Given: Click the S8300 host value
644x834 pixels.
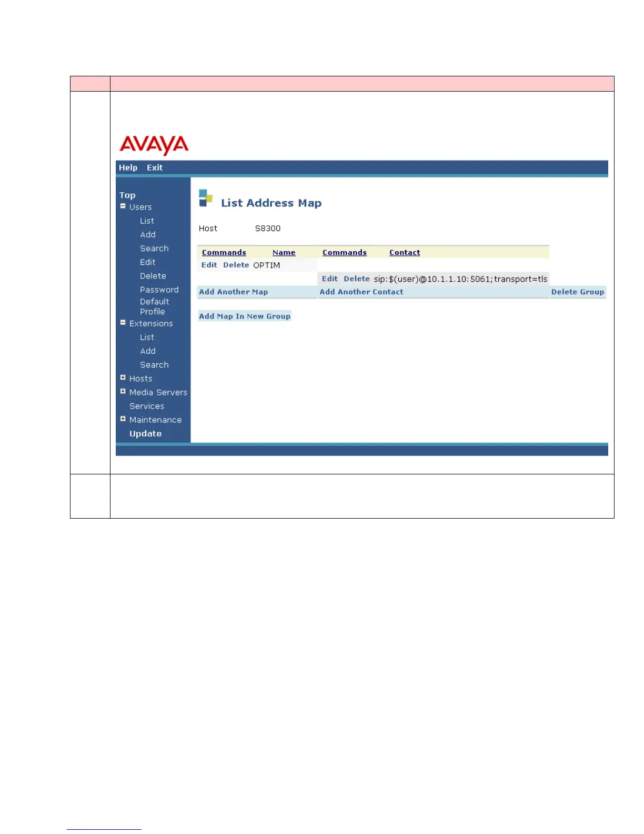Looking at the screenshot, I should [x=268, y=229].
